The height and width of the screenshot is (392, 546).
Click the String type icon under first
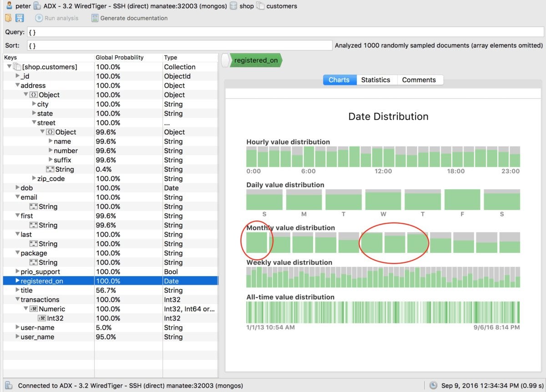(x=34, y=225)
